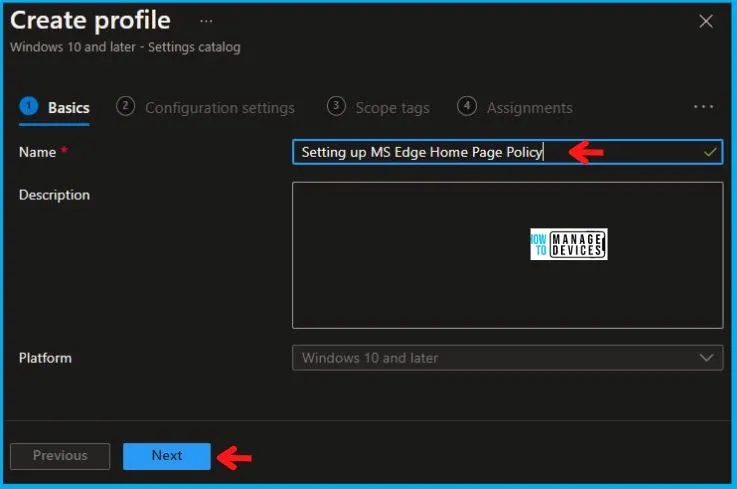
Task: Go to Assignments step
Action: tap(515, 108)
